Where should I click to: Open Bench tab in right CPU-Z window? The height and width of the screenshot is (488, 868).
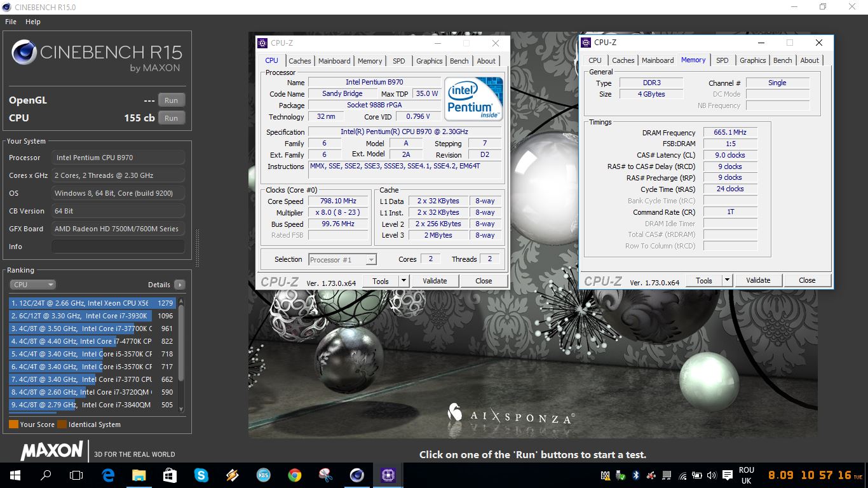pos(783,60)
